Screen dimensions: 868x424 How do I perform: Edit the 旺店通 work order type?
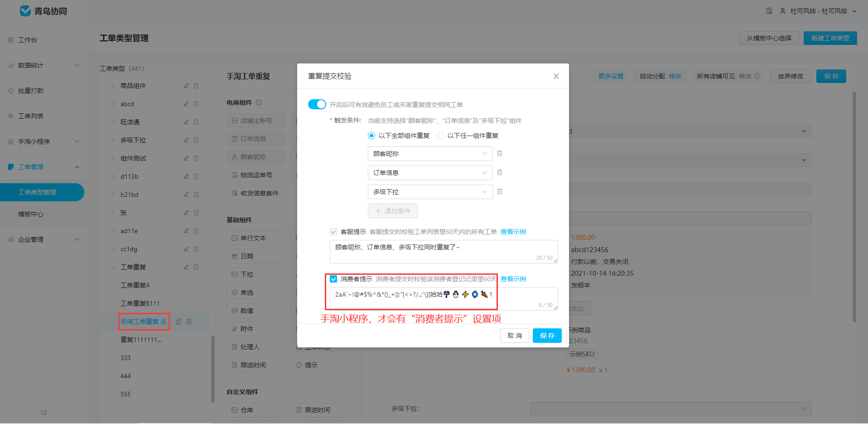coord(186,122)
